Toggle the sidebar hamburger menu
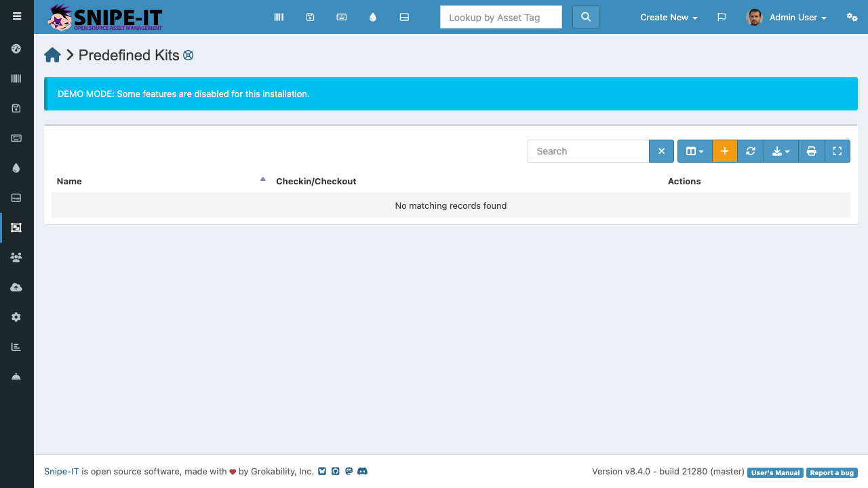This screenshot has height=488, width=868. pos(17,16)
